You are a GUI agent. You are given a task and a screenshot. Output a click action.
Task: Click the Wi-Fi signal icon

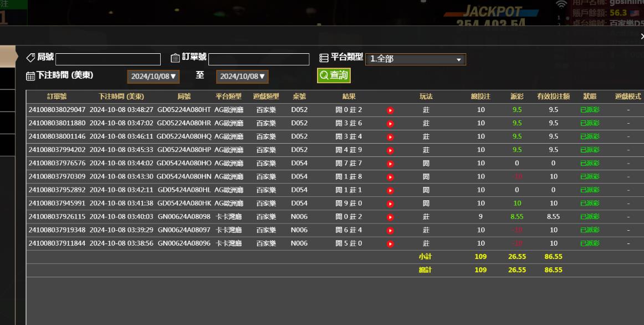(561, 4)
